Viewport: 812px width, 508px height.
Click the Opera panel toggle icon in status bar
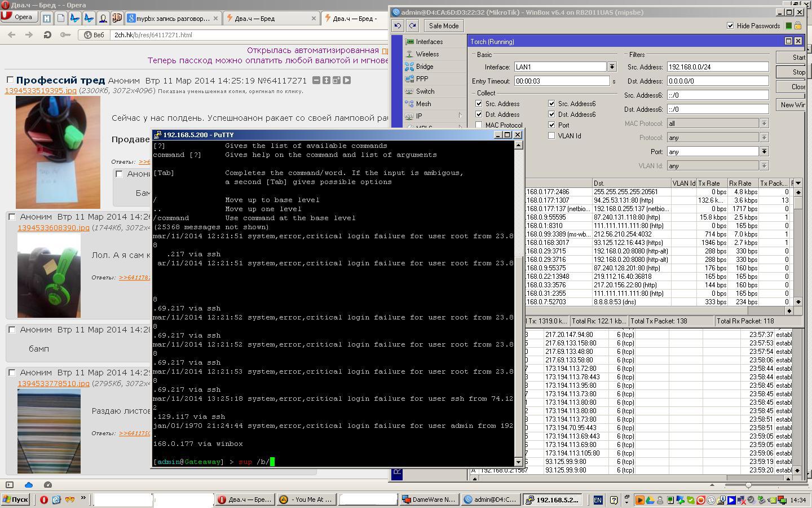pos(10,484)
